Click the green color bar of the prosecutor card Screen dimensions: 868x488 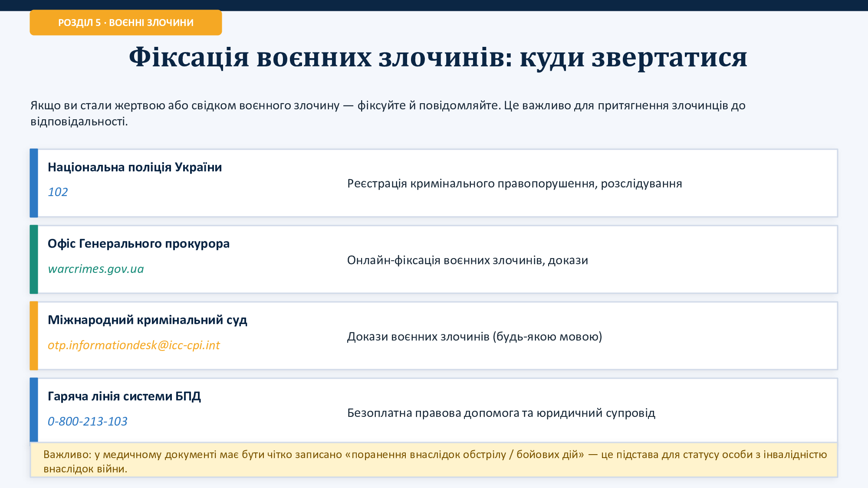(x=34, y=259)
